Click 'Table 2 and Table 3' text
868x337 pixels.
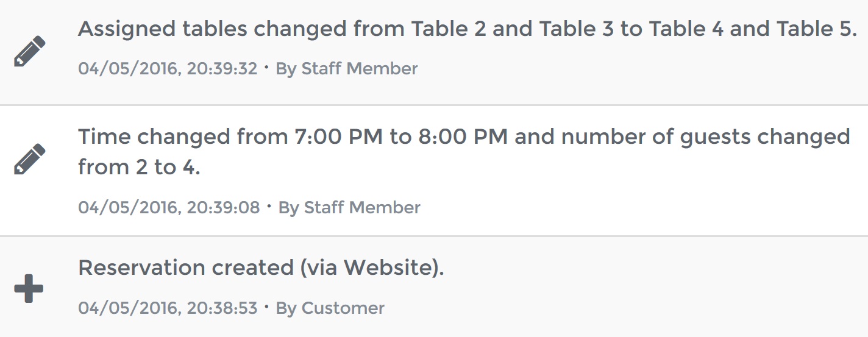click(x=512, y=29)
